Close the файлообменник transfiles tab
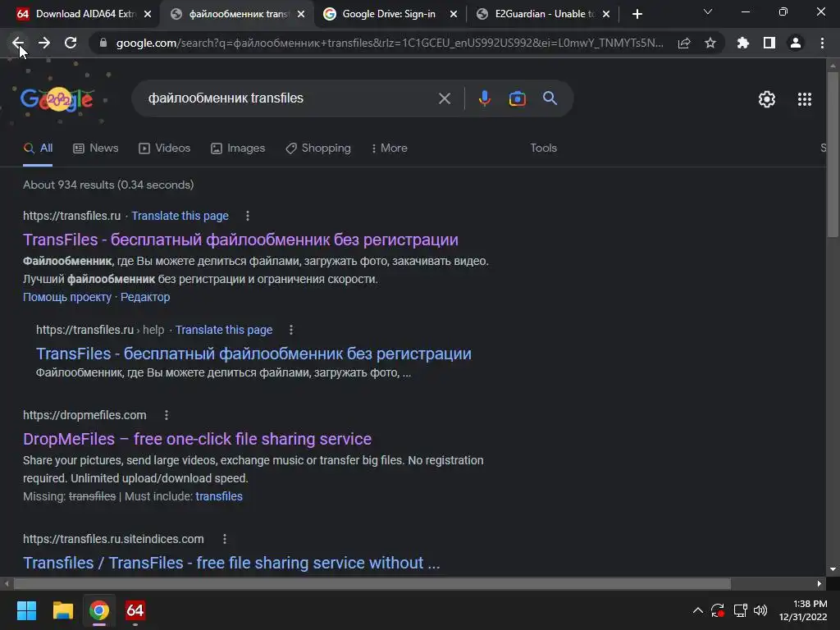This screenshot has height=630, width=840. pyautogui.click(x=301, y=14)
